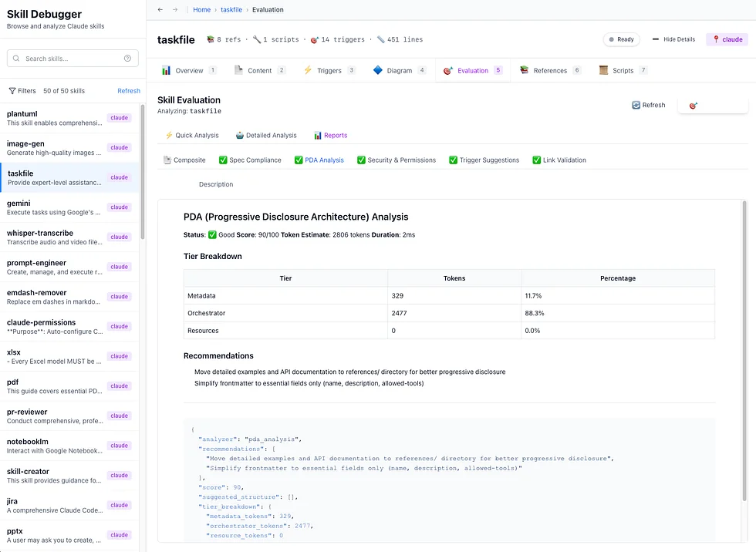Click the forward navigation arrow
The image size is (756, 552).
(175, 9)
